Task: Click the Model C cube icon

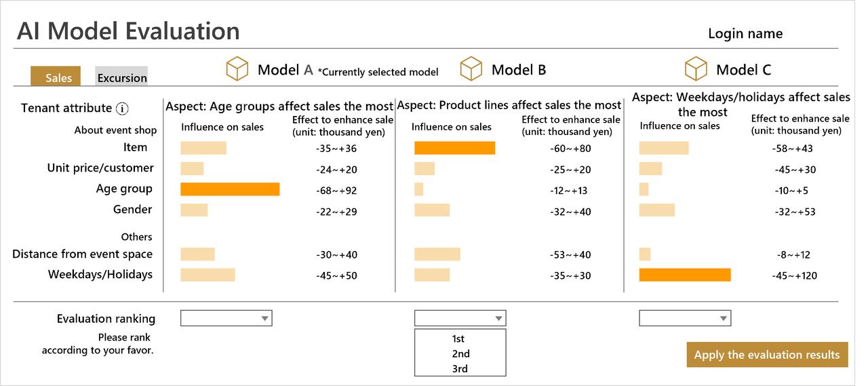Action: [x=696, y=69]
